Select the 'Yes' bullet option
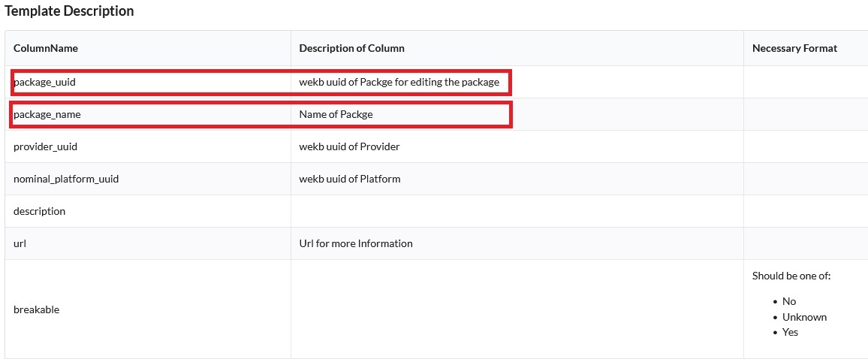 [x=791, y=332]
